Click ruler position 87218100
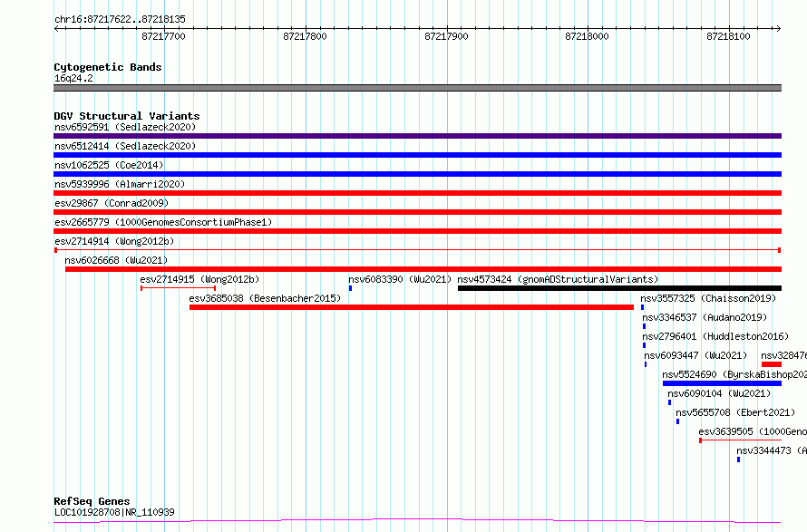This screenshot has width=807, height=532. coord(729,36)
